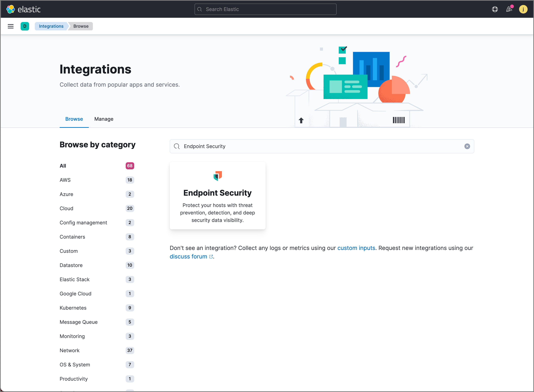Click the breadcrumb Integrations icon/label
534x392 pixels.
pos(51,26)
